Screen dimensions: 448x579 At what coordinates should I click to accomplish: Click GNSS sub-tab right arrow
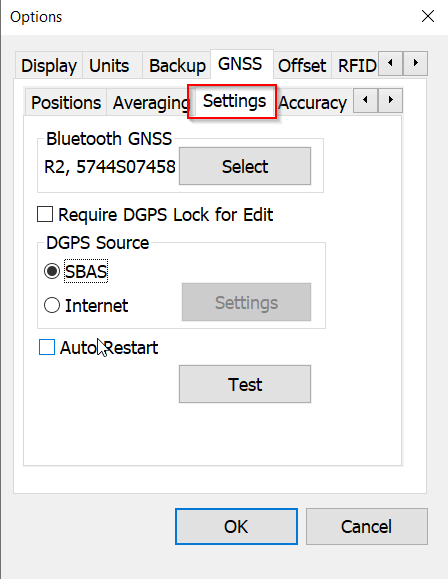coord(390,100)
